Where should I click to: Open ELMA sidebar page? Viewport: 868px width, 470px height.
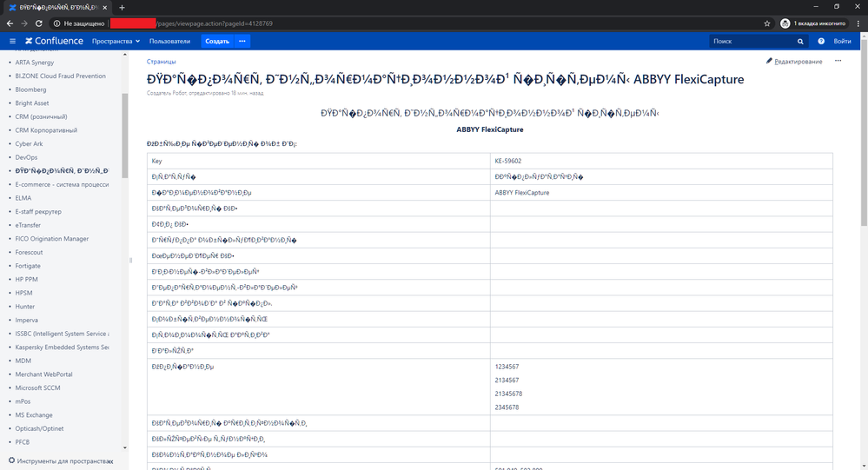click(23, 198)
